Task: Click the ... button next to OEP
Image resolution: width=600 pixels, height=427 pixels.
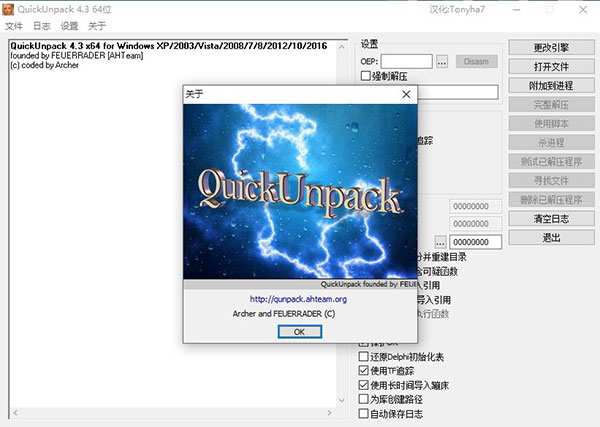Action: (442, 62)
